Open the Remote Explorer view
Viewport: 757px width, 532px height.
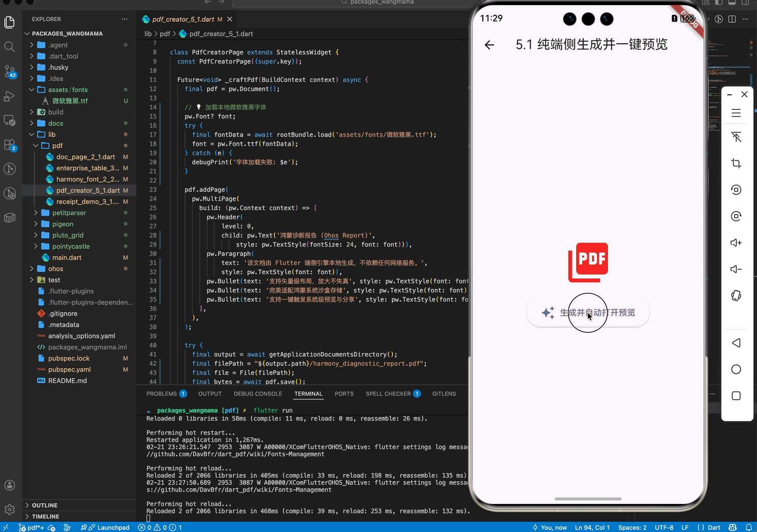pyautogui.click(x=9, y=120)
